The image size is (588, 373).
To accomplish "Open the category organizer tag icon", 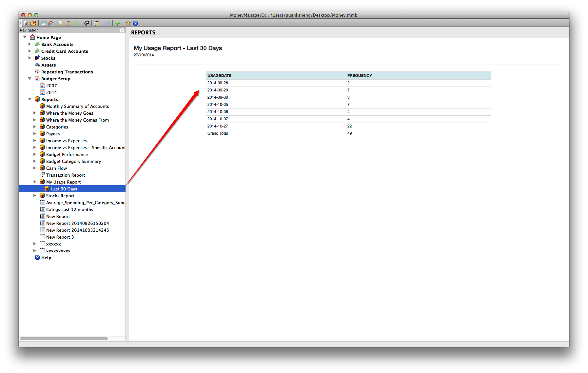I will pyautogui.click(x=61, y=23).
